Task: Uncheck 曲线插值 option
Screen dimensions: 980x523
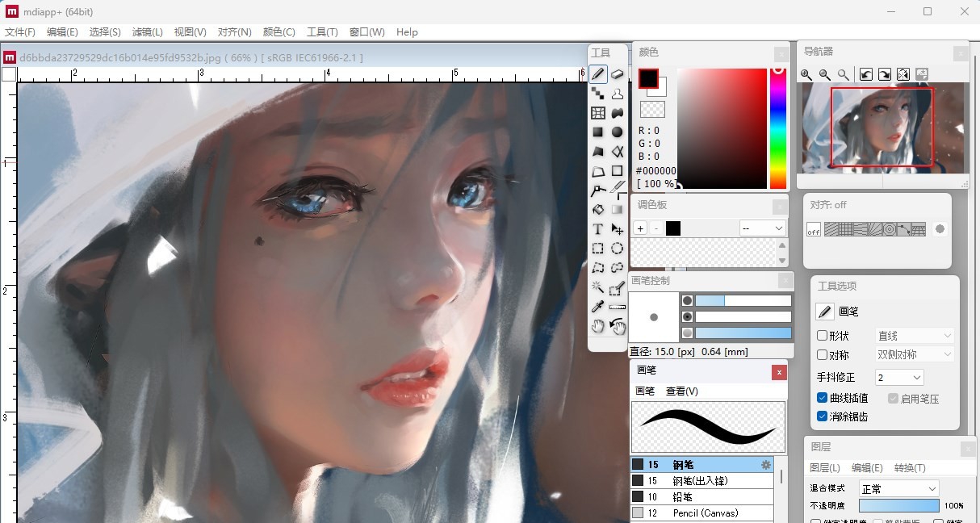Action: pyautogui.click(x=822, y=398)
